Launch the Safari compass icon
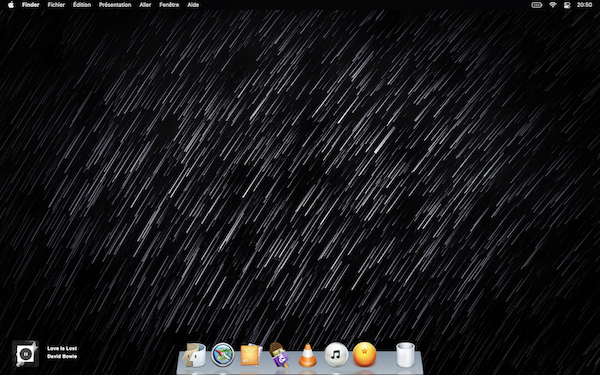Screen dimensions: 600x375 pos(223,355)
